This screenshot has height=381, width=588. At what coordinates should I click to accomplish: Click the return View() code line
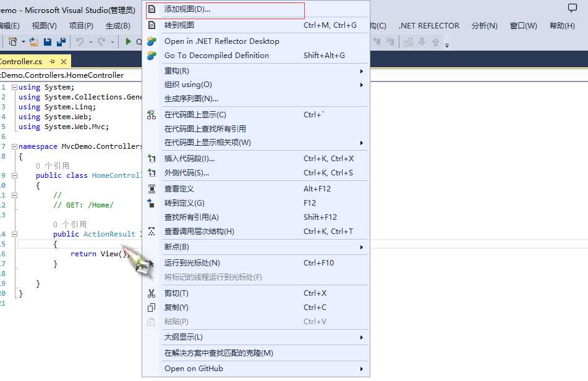(x=100, y=254)
